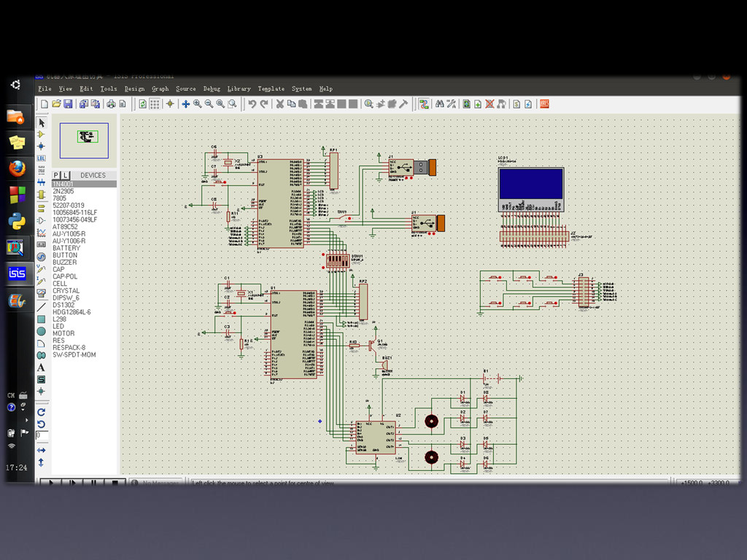Open the Debug menu
This screenshot has height=560, width=747.
212,89
